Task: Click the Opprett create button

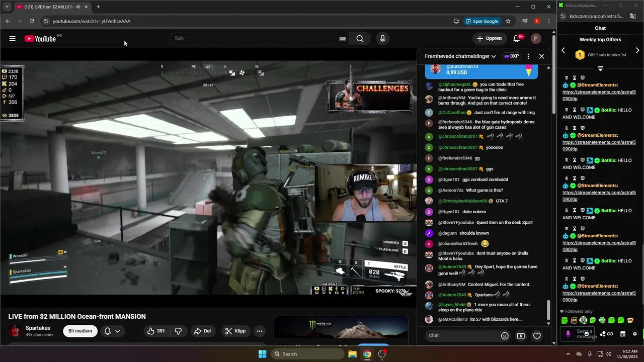Action: click(489, 39)
